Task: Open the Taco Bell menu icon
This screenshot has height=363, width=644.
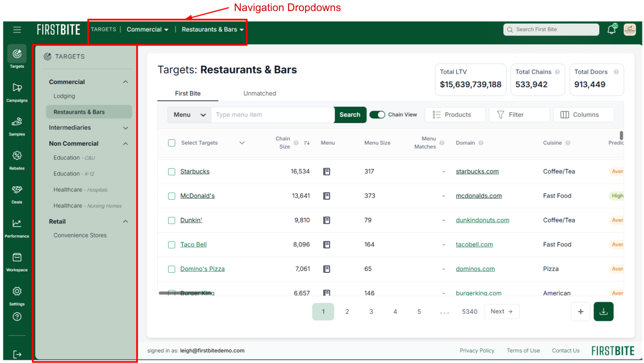Action: click(327, 245)
